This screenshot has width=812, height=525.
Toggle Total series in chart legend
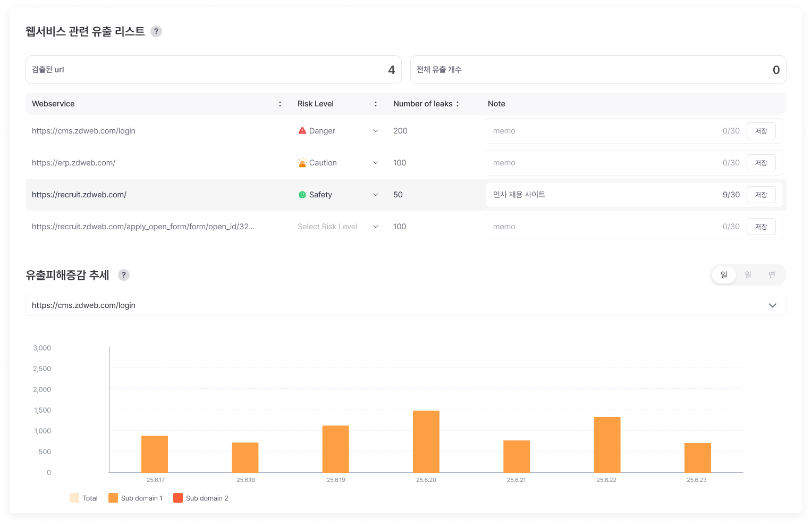(x=83, y=498)
